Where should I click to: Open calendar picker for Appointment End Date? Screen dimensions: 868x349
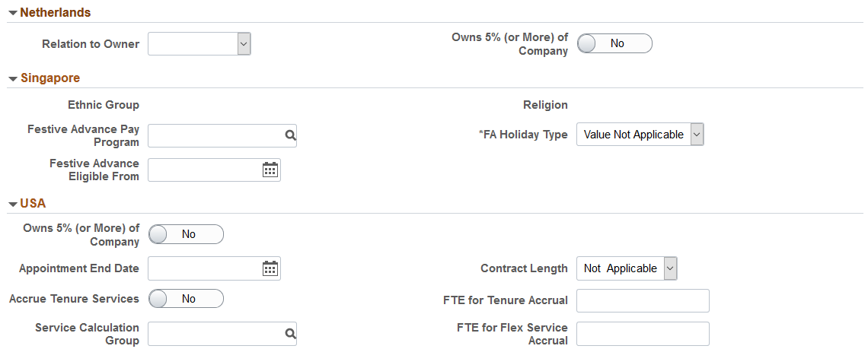coord(270,268)
